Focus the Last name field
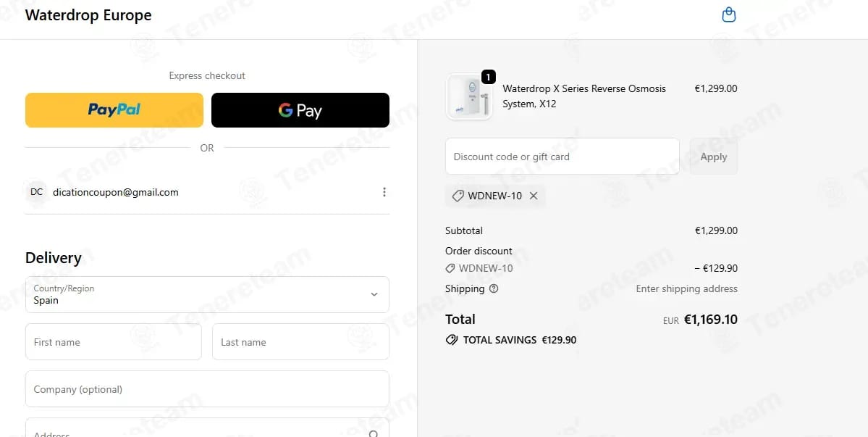Image resolution: width=868 pixels, height=437 pixels. (300, 342)
